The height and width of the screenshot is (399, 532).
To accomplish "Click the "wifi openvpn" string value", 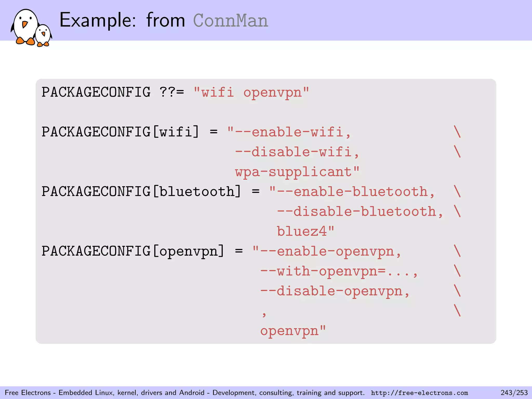I will coord(251,92).
